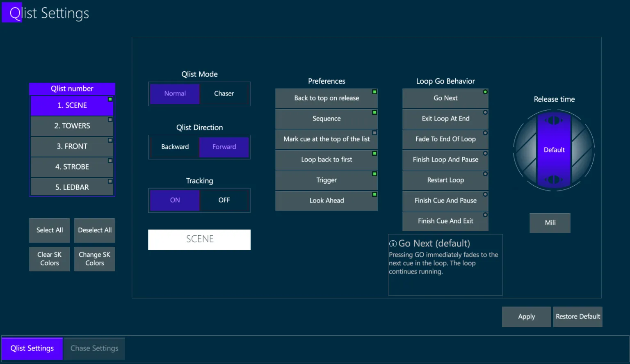This screenshot has width=630, height=364.
Task: Toggle the Look Ahead preference
Action: tap(326, 201)
